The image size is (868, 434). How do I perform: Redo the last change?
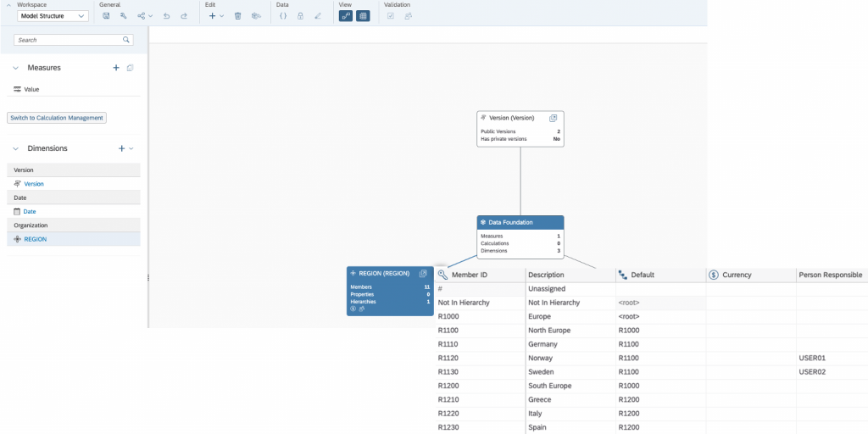184,16
